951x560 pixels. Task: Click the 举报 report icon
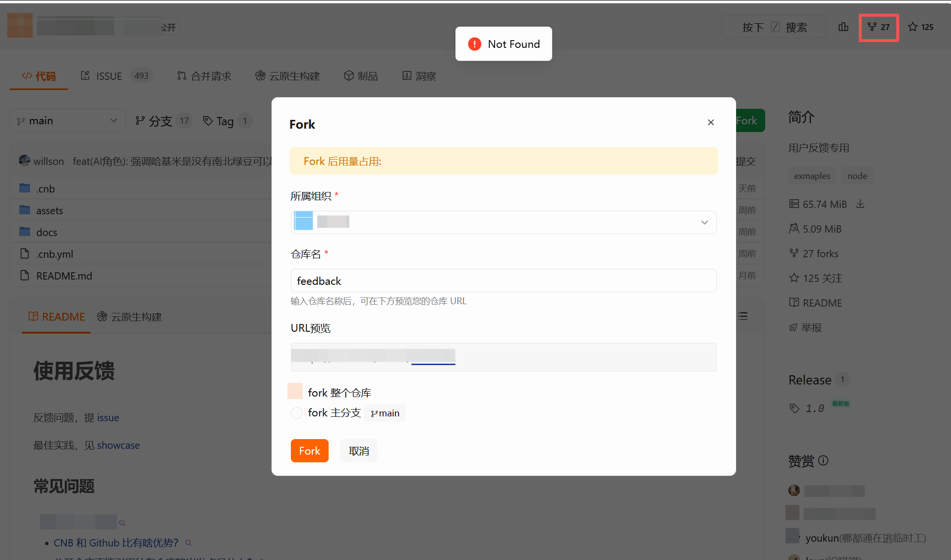[793, 328]
